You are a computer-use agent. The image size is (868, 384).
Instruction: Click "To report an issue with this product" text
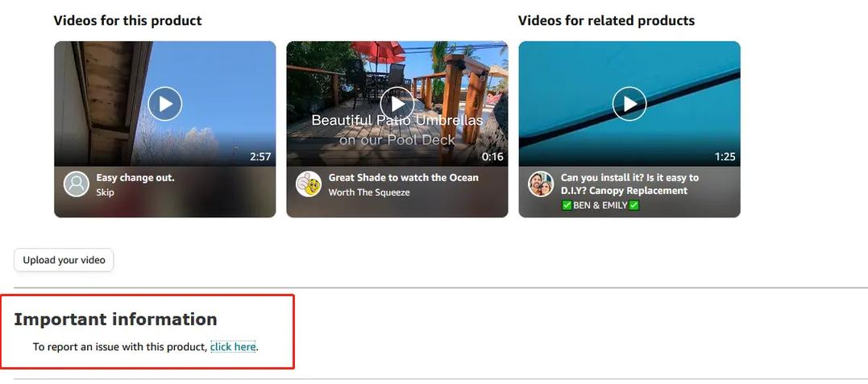click(x=120, y=347)
